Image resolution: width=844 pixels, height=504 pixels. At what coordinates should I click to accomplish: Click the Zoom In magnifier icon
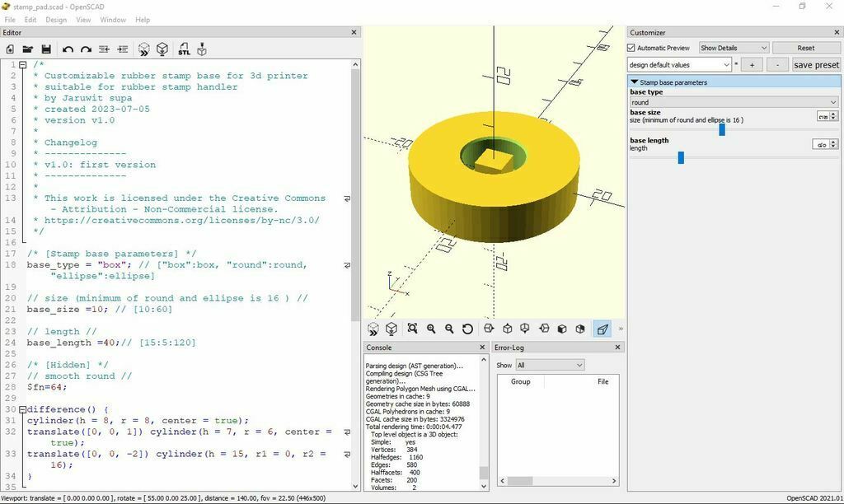tap(431, 329)
